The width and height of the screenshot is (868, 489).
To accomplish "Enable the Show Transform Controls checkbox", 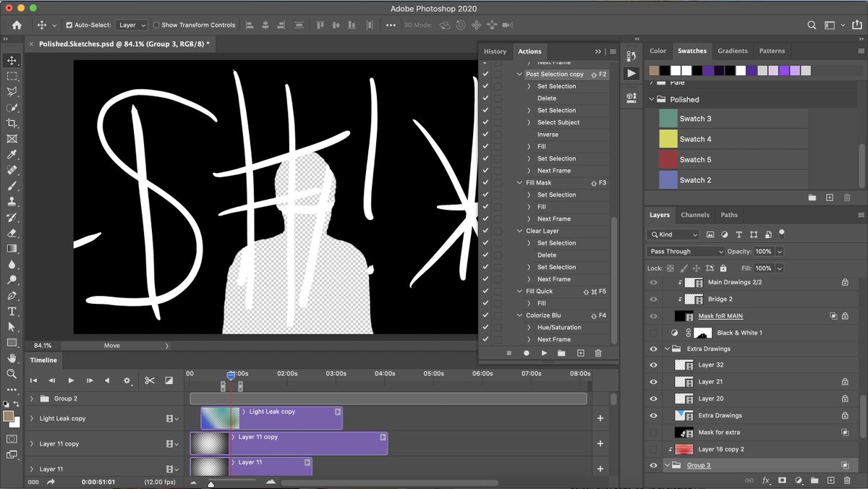I will [155, 25].
